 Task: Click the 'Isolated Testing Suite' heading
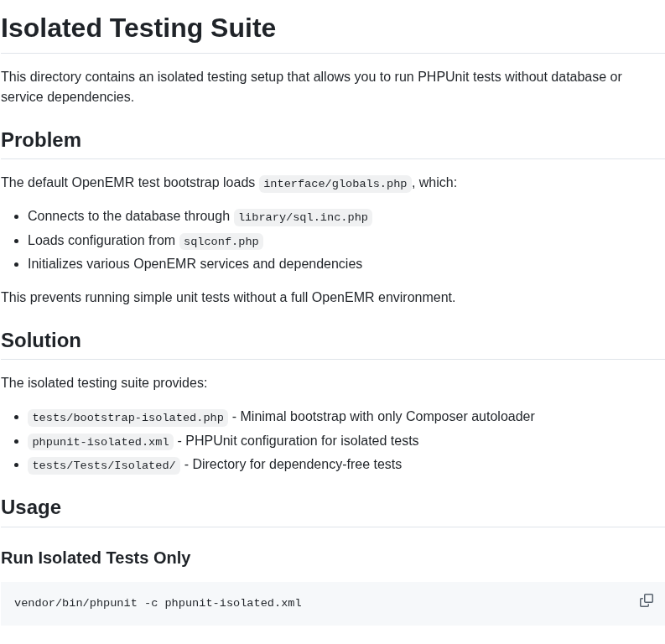click(138, 28)
